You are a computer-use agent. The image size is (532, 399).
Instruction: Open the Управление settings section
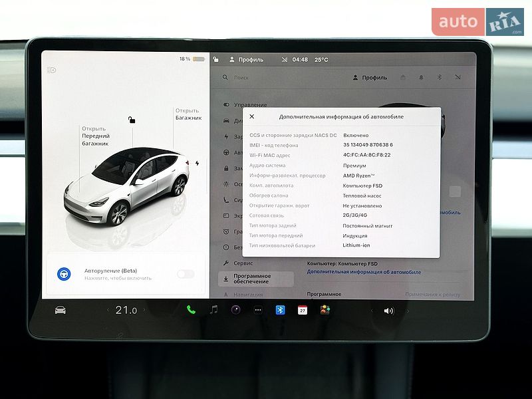[x=245, y=105]
